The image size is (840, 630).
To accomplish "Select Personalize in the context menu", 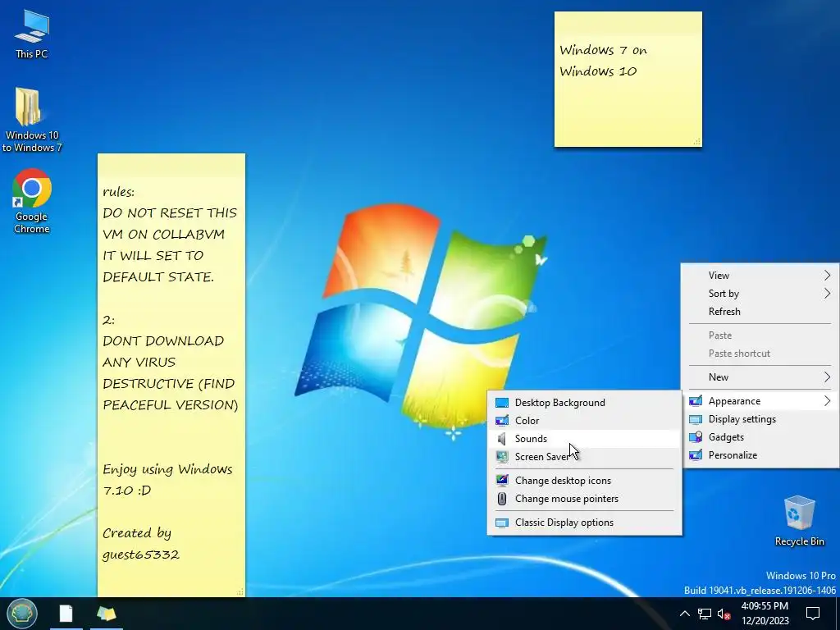I will pos(760,455).
